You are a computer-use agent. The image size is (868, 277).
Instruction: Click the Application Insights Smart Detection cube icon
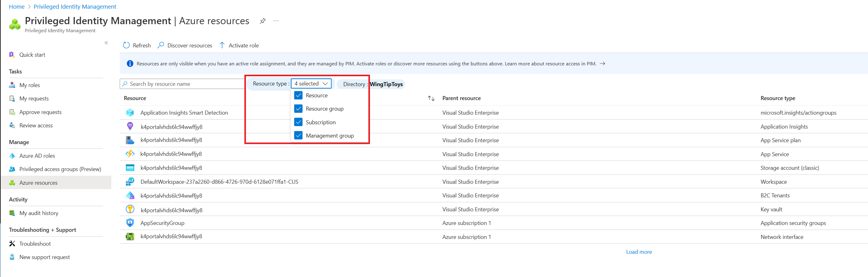pos(130,113)
